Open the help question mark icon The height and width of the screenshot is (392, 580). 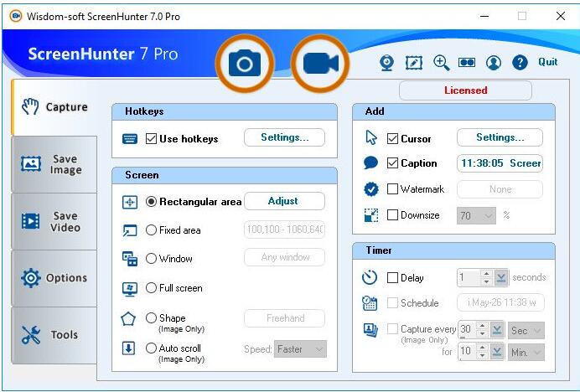(520, 63)
